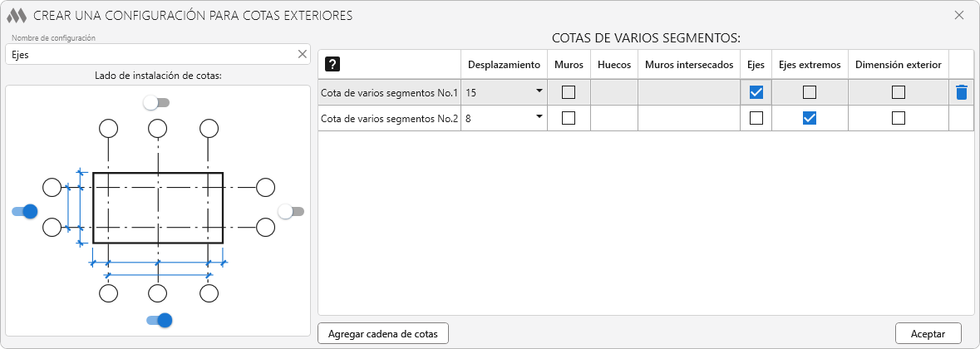Delete dimension chain No.1 with trash icon
Viewport: 980px width, 349px height.
[x=961, y=92]
